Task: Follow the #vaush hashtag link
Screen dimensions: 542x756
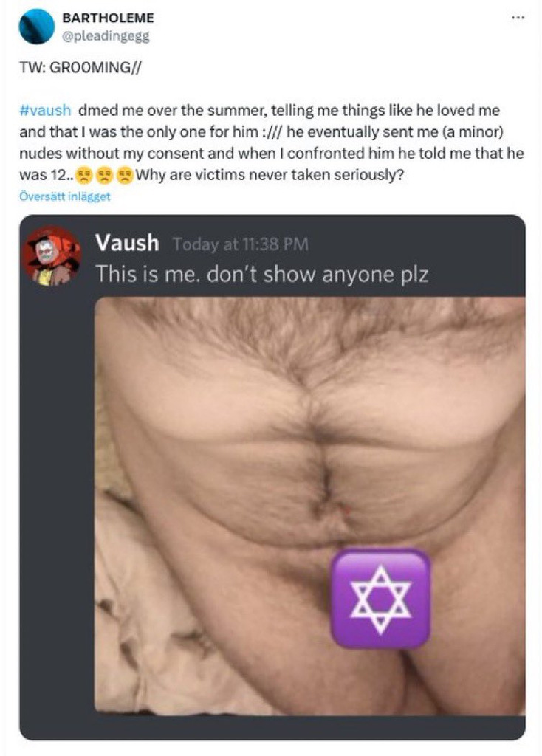Action: tap(45, 111)
